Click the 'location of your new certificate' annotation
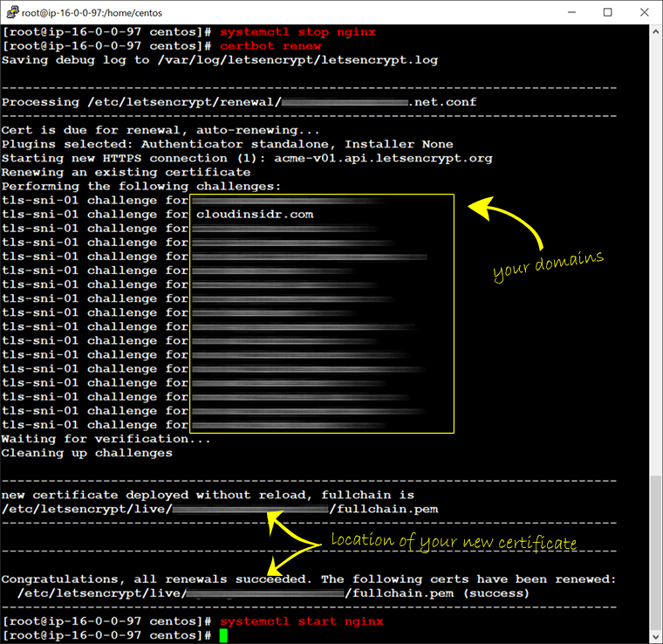 [453, 542]
